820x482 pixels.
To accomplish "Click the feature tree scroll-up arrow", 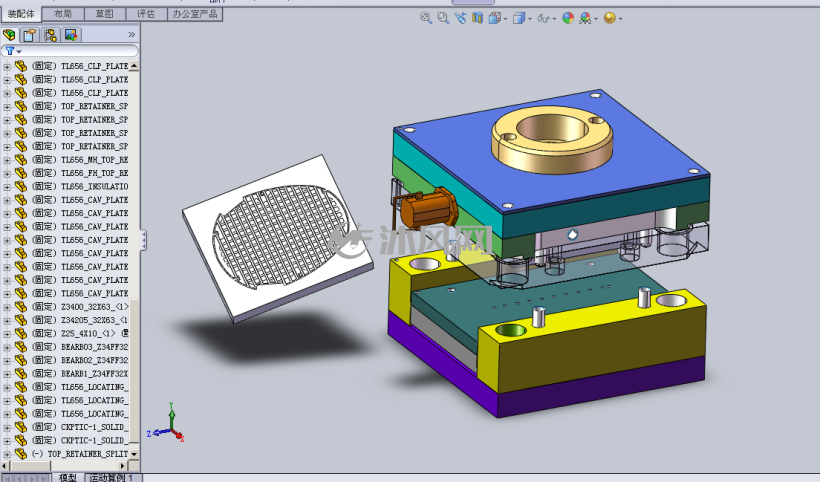I will click(x=134, y=66).
